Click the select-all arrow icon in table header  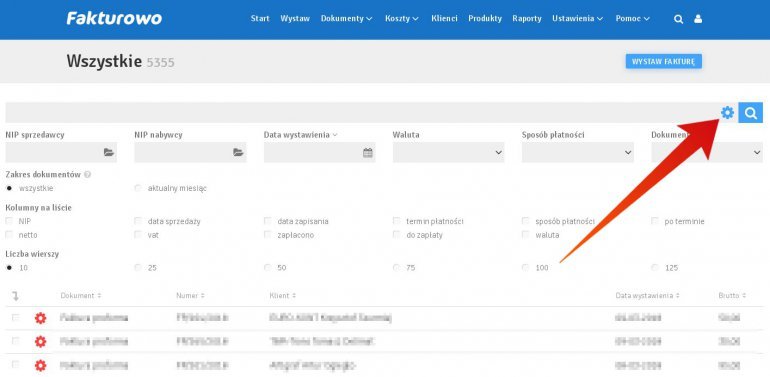tap(15, 296)
